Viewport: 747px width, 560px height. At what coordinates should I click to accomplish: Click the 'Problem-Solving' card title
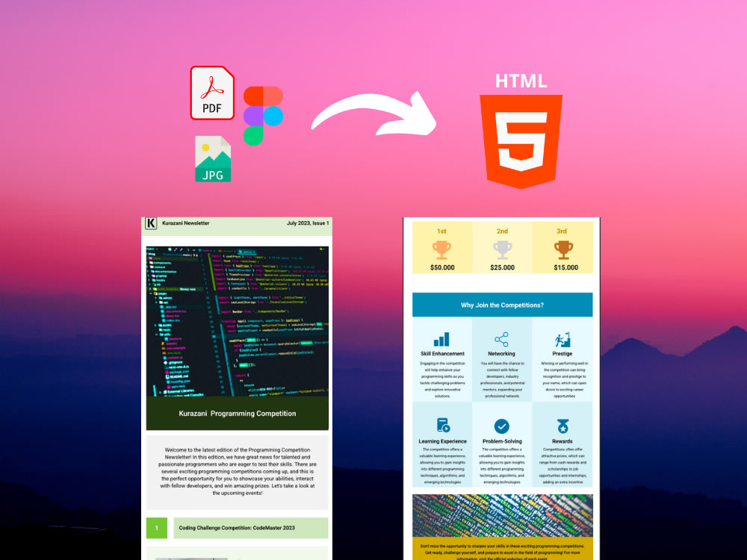pos(502,441)
